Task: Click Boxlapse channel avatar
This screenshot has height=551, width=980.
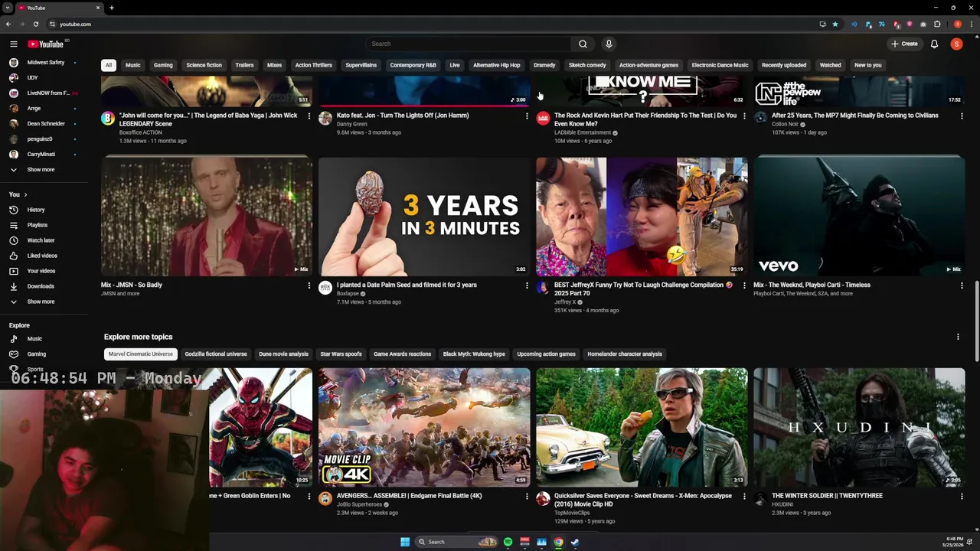Action: point(325,287)
